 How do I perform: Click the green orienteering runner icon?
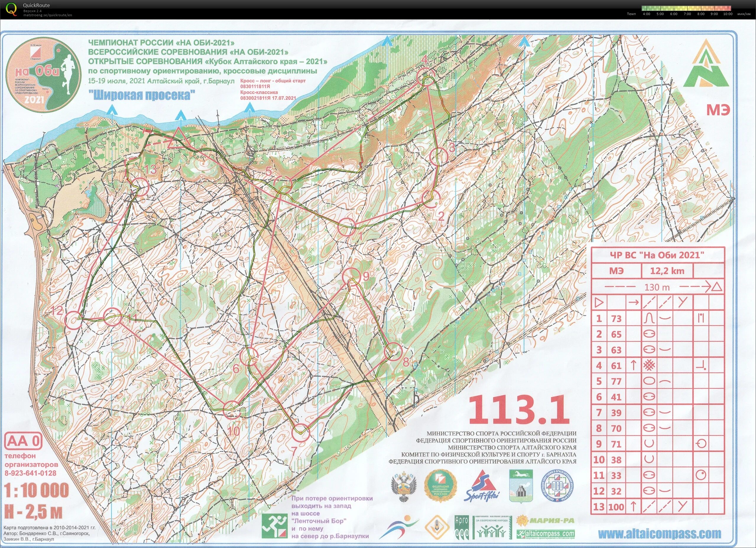274,526
